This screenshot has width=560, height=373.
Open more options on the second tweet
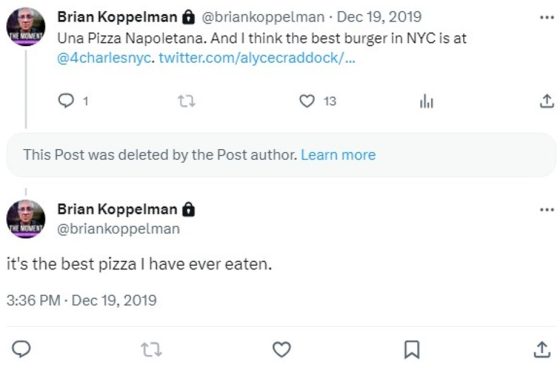pos(547,210)
